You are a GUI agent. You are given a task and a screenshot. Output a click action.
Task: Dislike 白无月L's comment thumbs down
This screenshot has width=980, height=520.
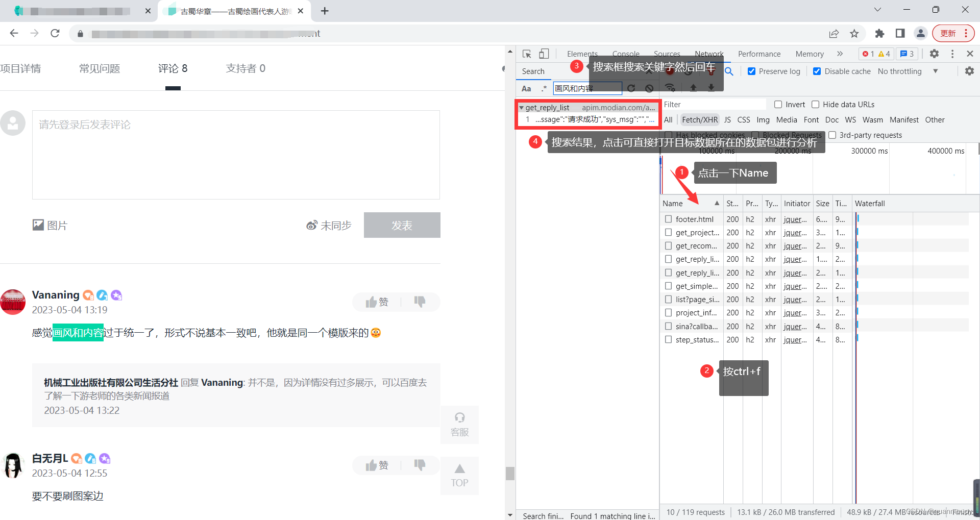(420, 465)
